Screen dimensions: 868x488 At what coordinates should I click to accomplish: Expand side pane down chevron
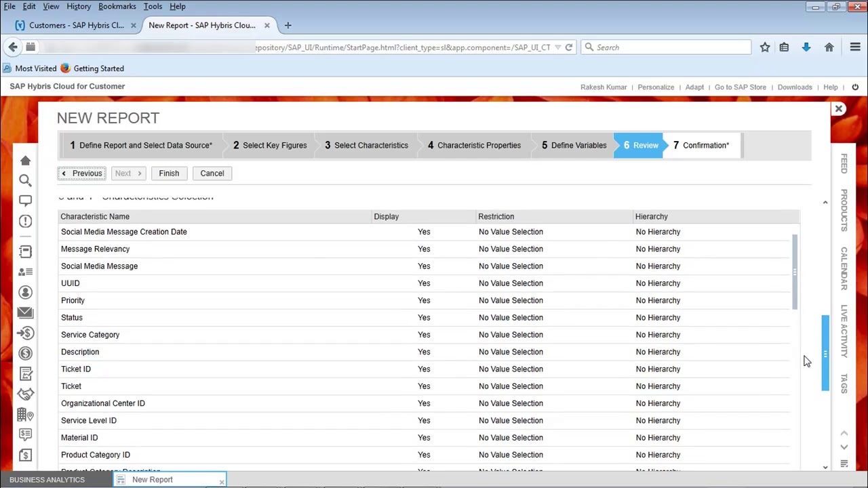point(844,447)
